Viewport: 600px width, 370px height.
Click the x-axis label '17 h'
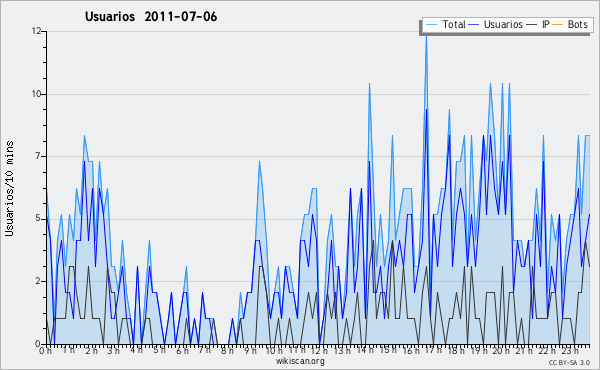433,350
